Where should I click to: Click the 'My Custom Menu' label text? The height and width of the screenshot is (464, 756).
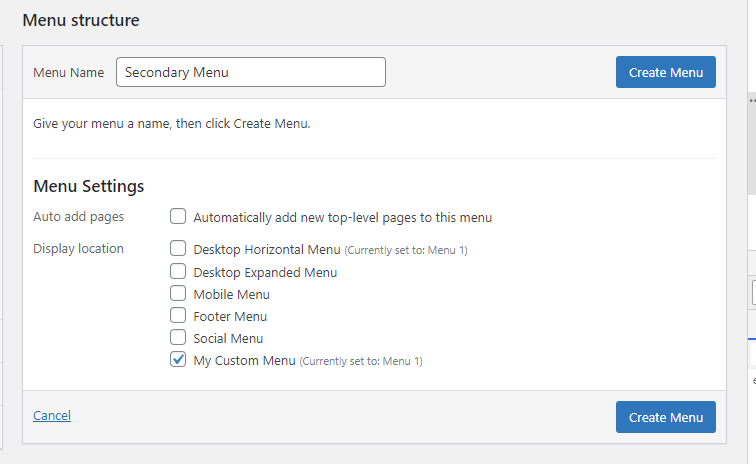(244, 360)
